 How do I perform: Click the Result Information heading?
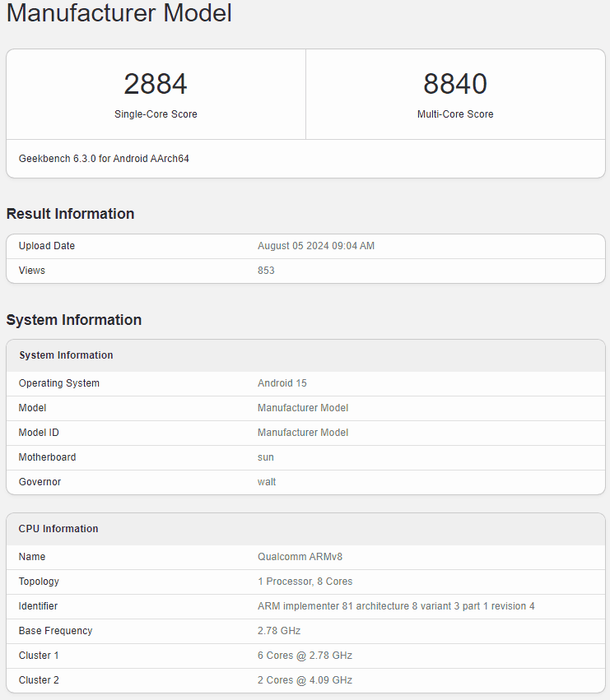(70, 214)
